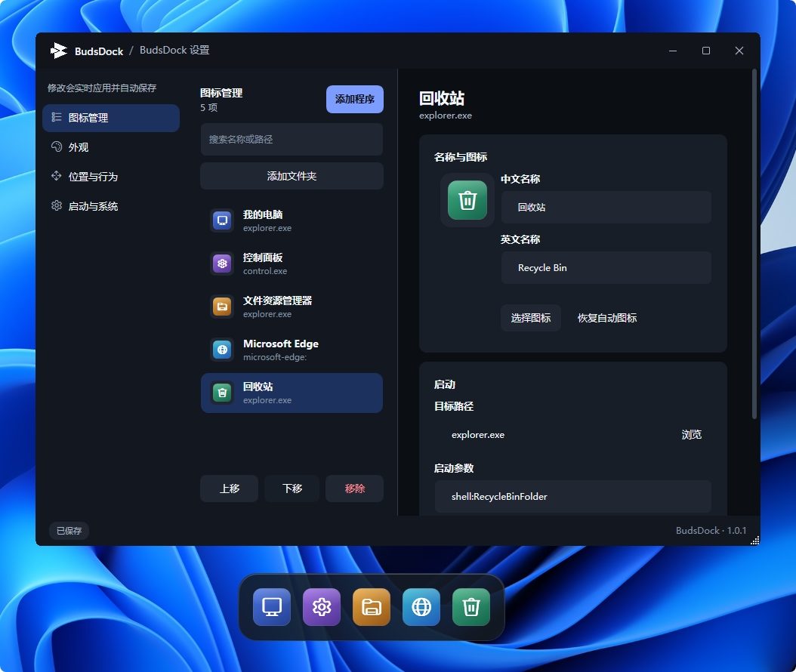Select the 回收站 list entry
Image resolution: width=796 pixels, height=672 pixels.
[292, 393]
